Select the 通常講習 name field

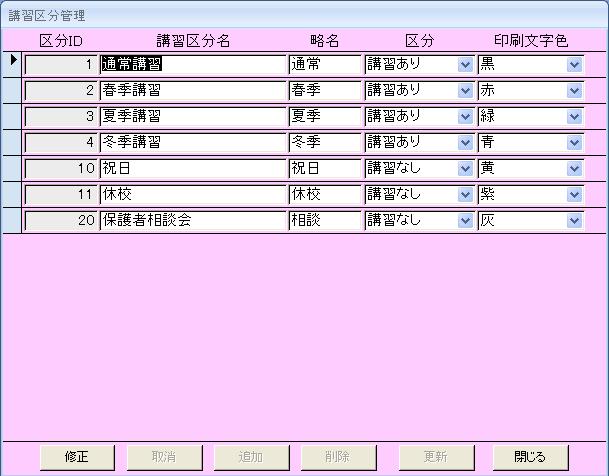(x=193, y=64)
